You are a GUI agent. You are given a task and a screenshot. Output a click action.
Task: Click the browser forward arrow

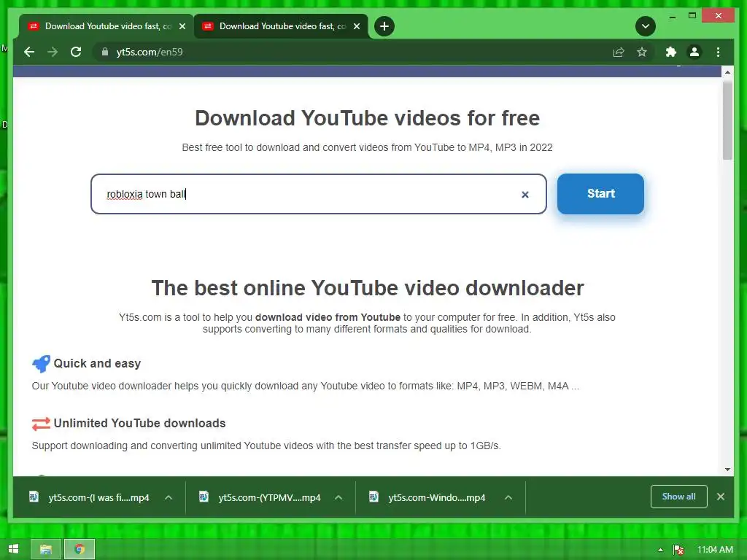coord(53,52)
